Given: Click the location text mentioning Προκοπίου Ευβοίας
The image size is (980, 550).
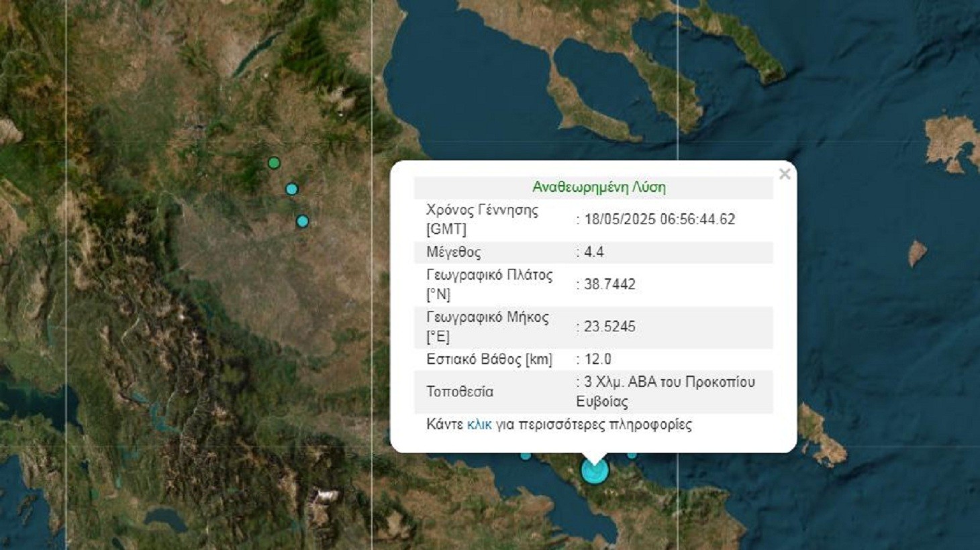Looking at the screenshot, I should [x=666, y=392].
